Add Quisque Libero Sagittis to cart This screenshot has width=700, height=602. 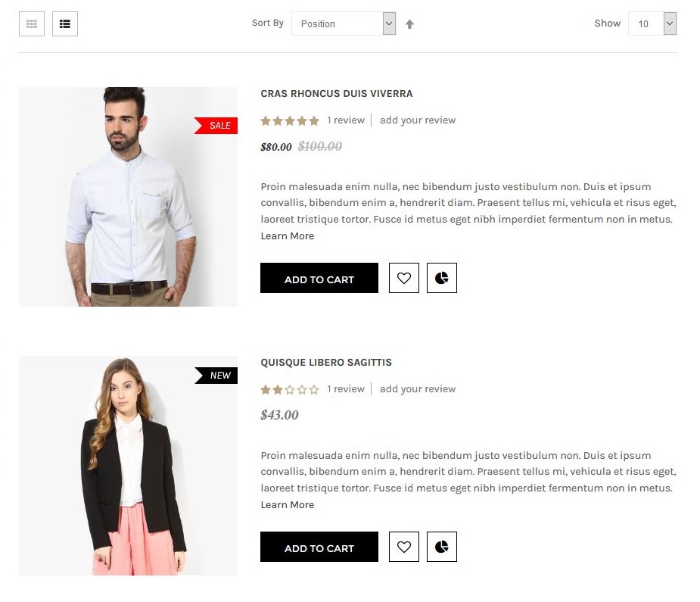(319, 547)
